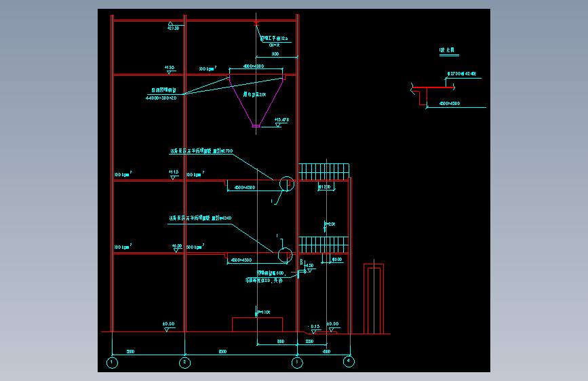Select the red section profile in right detail
The width and height of the screenshot is (588, 381).
click(433, 96)
